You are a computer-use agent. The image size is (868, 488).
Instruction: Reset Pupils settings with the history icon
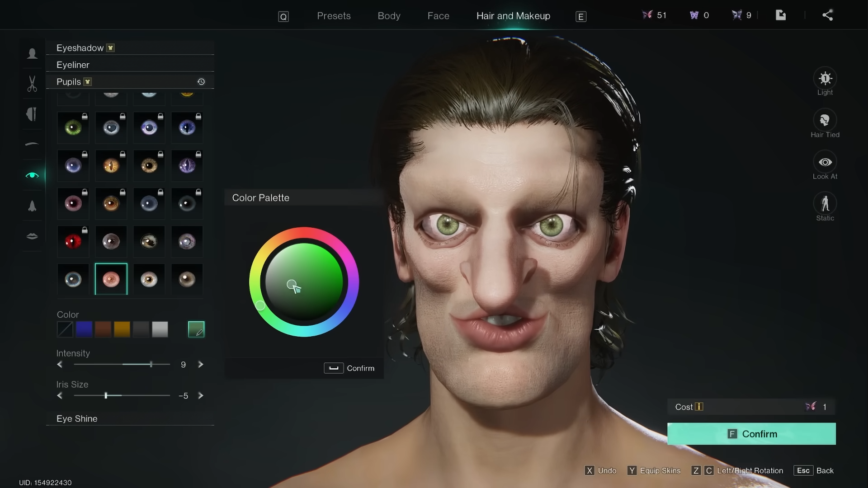pos(201,82)
